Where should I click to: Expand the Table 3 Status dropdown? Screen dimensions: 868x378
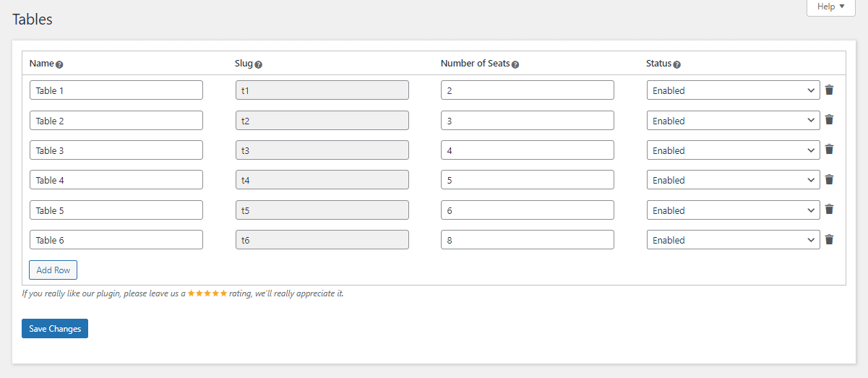733,150
